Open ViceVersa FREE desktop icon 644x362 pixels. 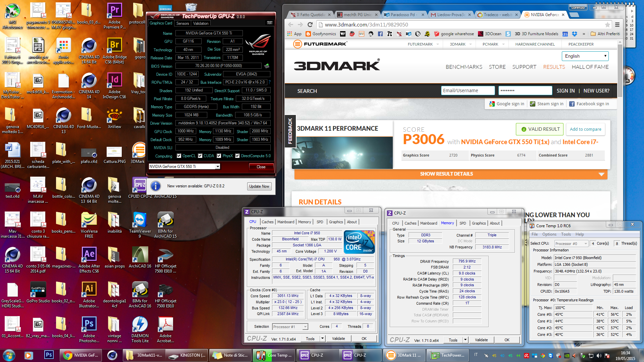89,225
